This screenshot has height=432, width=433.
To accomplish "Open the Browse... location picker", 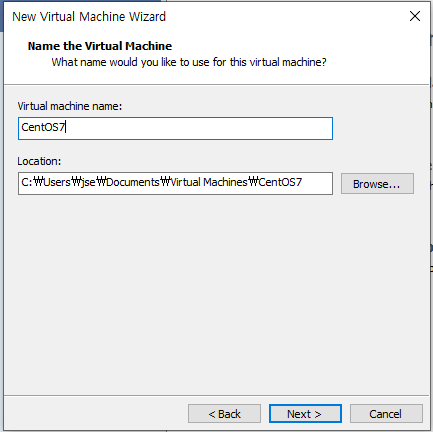I will (x=377, y=184).
